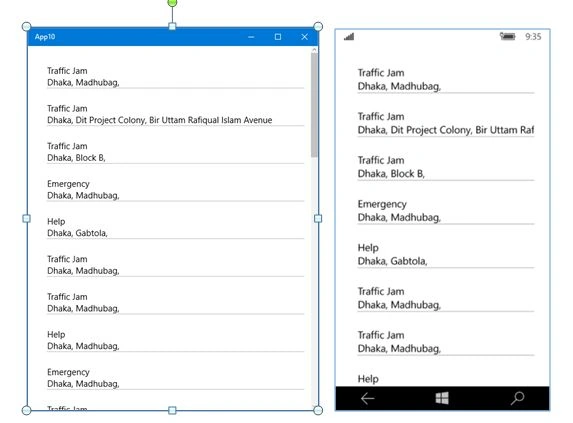Tap the Windows Start logo on phone
573x423 pixels.
click(x=442, y=398)
